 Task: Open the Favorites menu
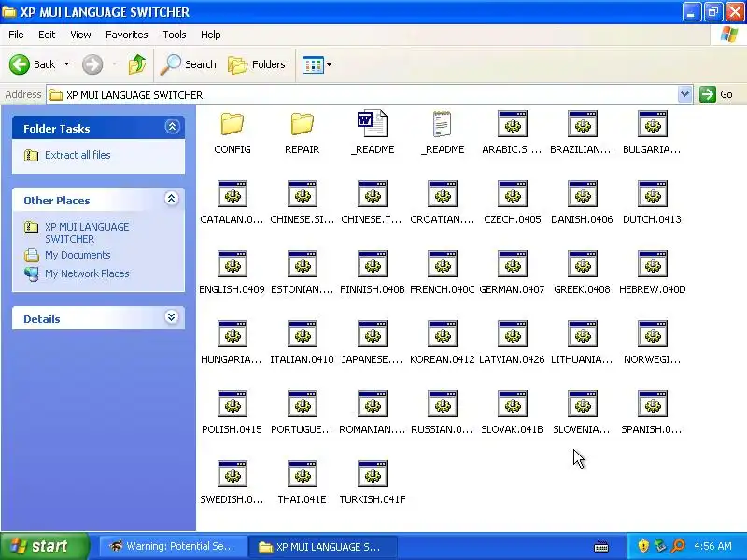coord(127,35)
